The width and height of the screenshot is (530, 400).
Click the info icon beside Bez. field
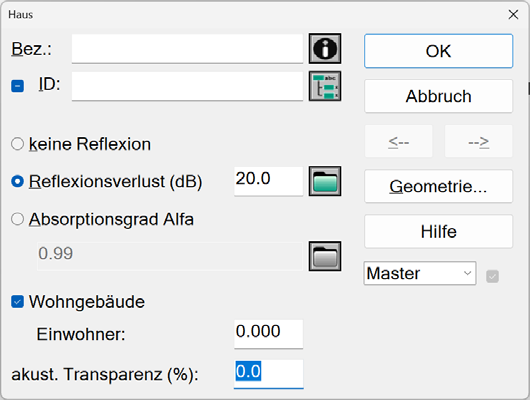tap(325, 48)
